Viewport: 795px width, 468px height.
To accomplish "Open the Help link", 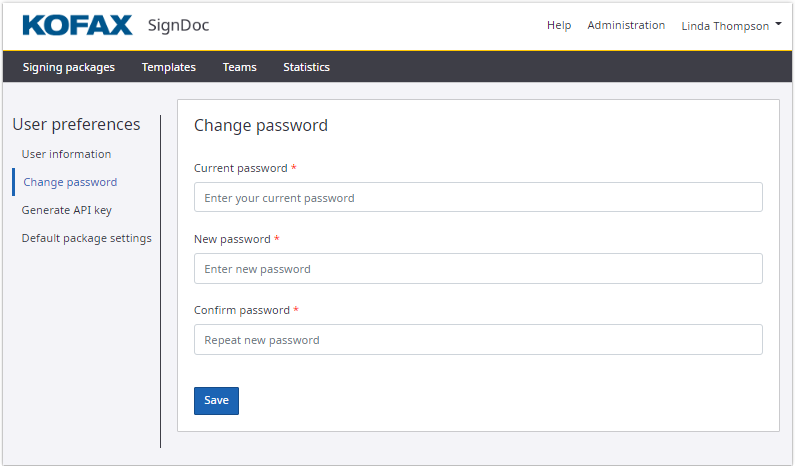I will [559, 25].
